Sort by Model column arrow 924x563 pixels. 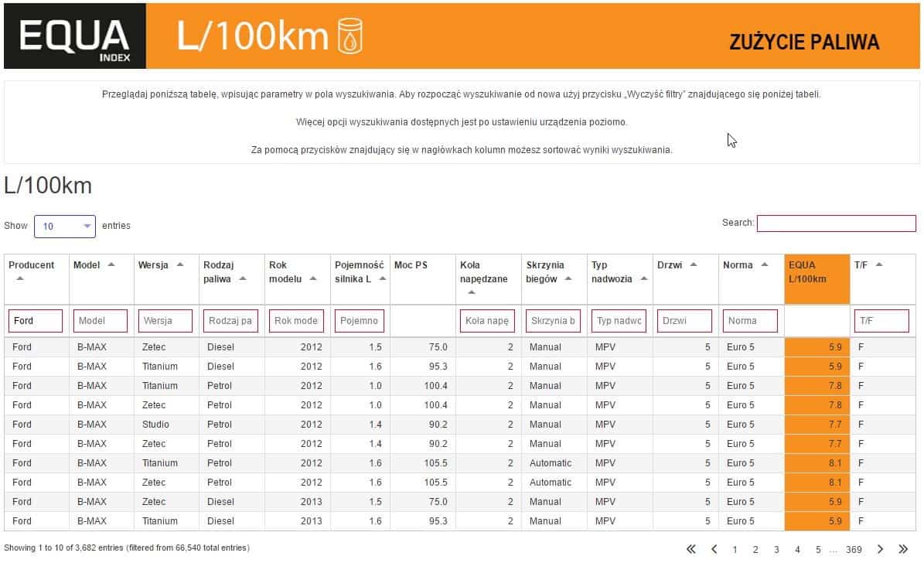(x=111, y=264)
